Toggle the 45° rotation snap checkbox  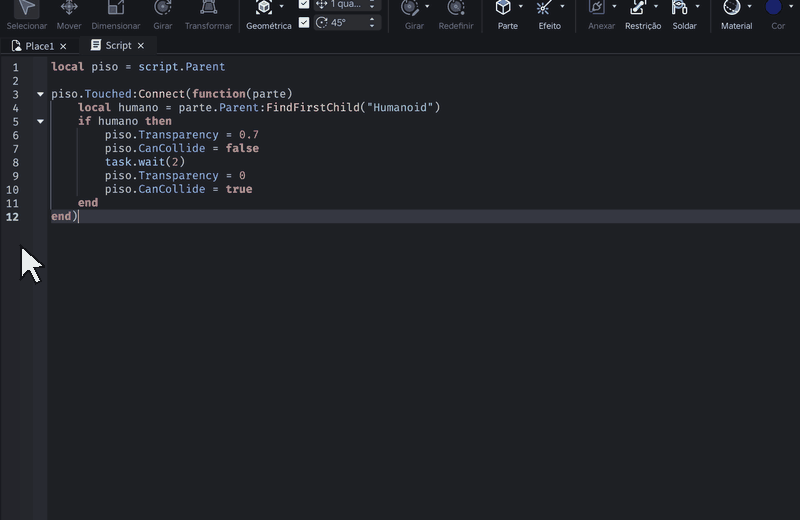click(304, 22)
